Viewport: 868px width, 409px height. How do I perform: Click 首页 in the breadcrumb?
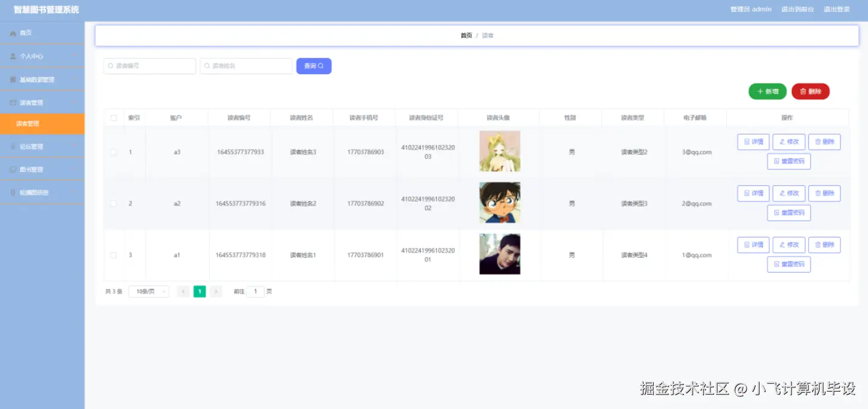pyautogui.click(x=466, y=36)
